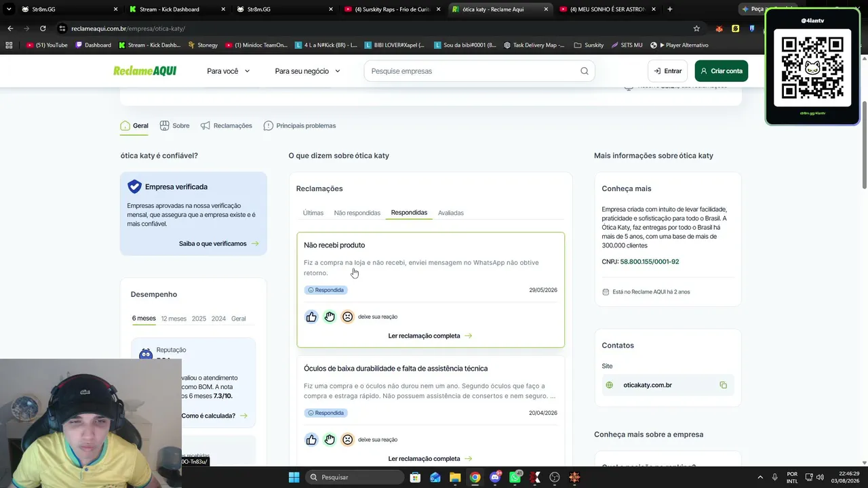Open the 'Não recebi produto' complaint title
The width and height of the screenshot is (868, 488).
click(334, 245)
